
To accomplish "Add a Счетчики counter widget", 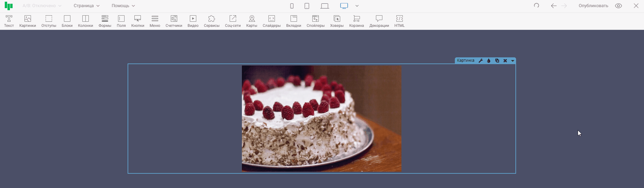I will (174, 21).
